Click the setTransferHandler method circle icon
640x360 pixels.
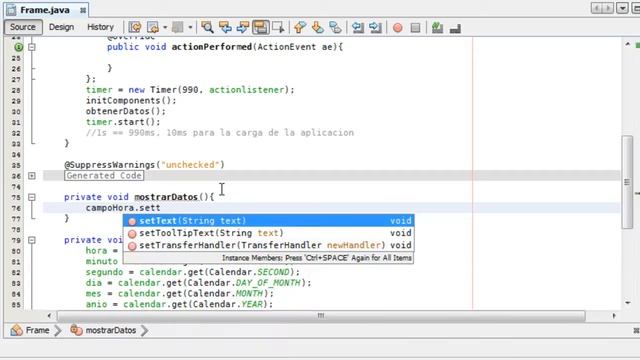pos(132,246)
